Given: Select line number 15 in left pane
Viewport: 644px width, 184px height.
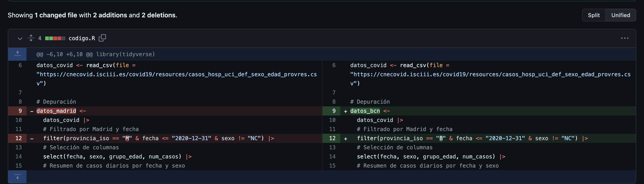Looking at the screenshot, I should 18,166.
